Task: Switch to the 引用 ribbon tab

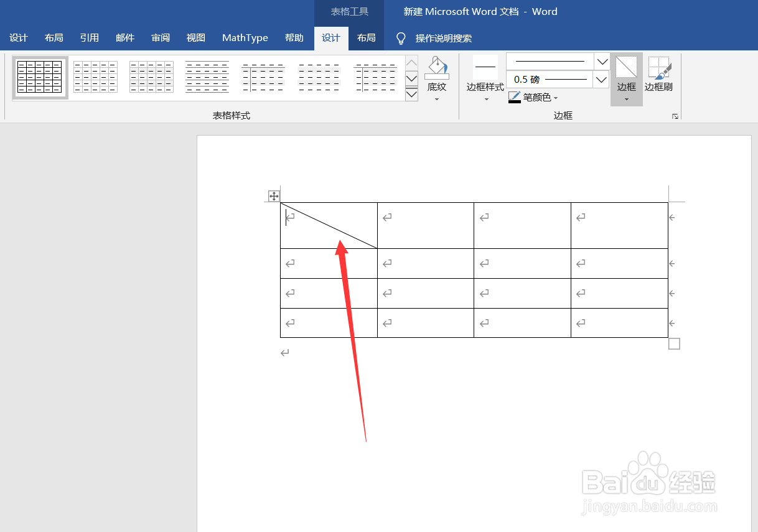Action: pos(90,38)
